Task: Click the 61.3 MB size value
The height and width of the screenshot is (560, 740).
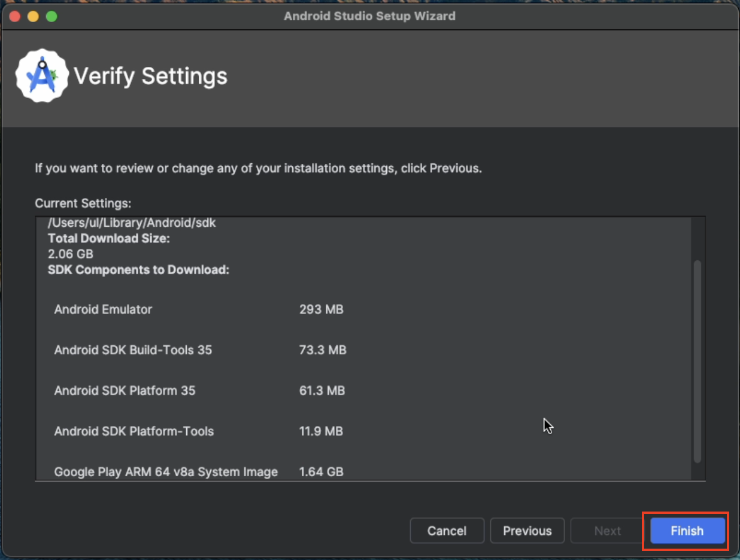Action: 322,391
